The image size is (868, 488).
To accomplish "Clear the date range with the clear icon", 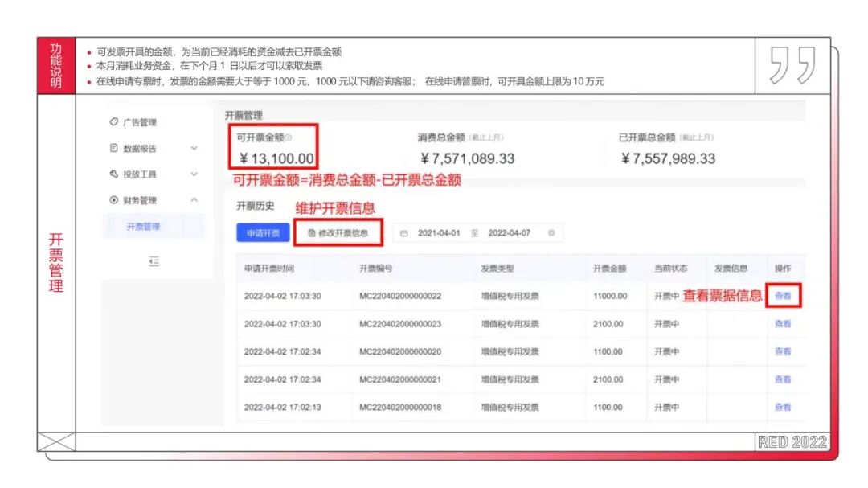I will (x=551, y=232).
